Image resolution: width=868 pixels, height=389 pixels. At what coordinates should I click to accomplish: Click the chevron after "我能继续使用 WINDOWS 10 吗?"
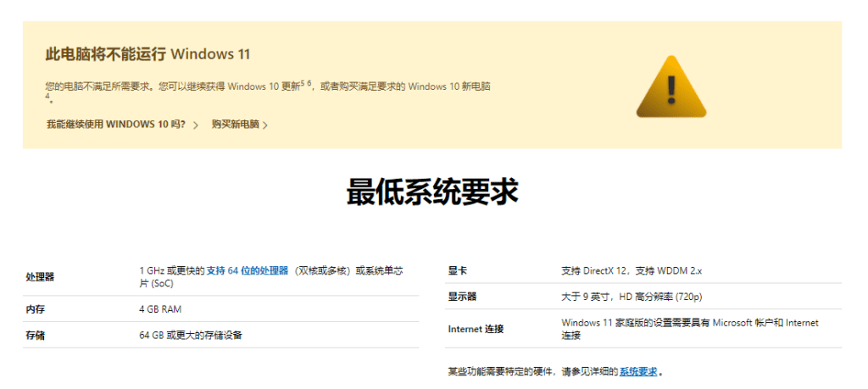196,125
